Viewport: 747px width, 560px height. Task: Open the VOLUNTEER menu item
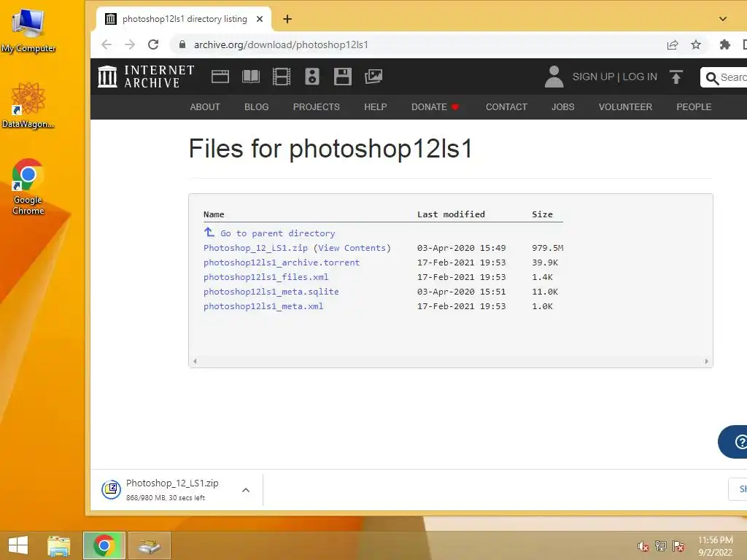pos(625,107)
